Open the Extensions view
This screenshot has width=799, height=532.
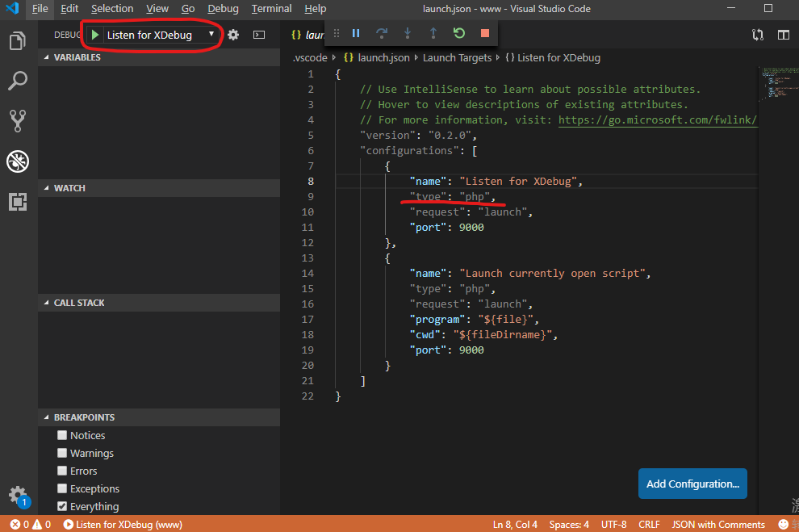(17, 202)
